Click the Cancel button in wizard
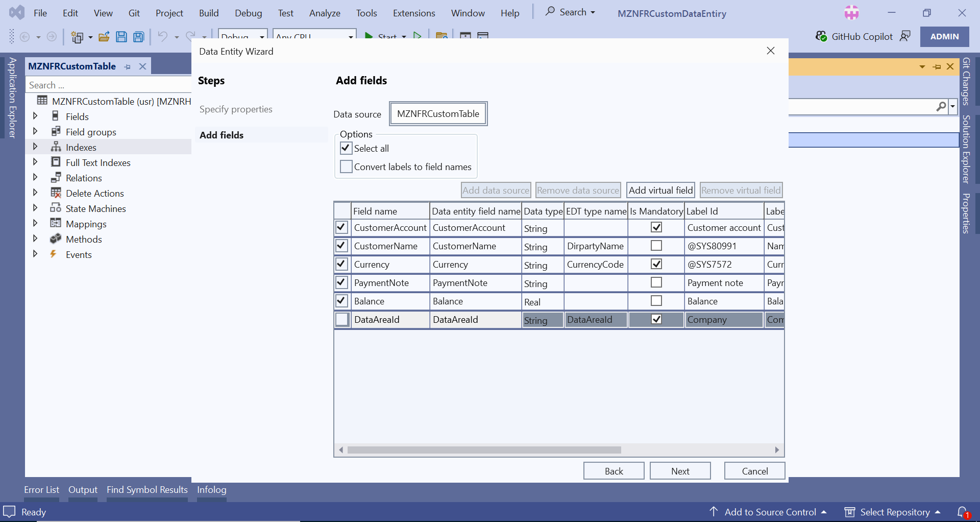The width and height of the screenshot is (980, 522). click(755, 471)
